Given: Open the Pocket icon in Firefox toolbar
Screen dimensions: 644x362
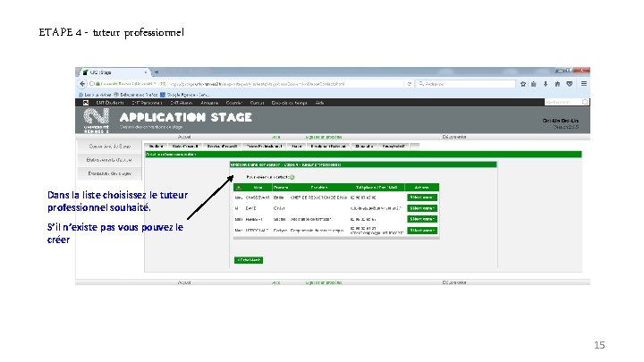Looking at the screenshot, I should tap(569, 84).
